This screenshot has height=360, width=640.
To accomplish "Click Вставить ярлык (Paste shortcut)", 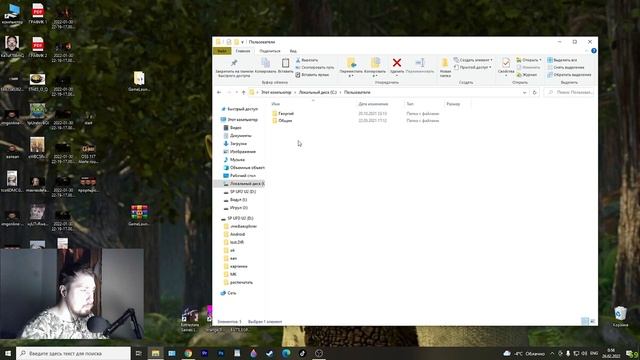I will click(x=312, y=75).
